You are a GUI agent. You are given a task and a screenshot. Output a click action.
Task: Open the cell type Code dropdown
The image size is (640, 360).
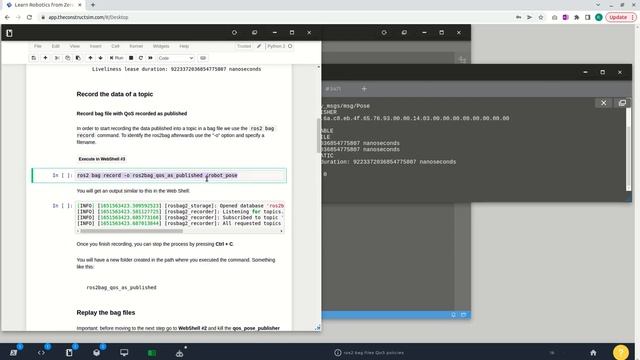176,58
